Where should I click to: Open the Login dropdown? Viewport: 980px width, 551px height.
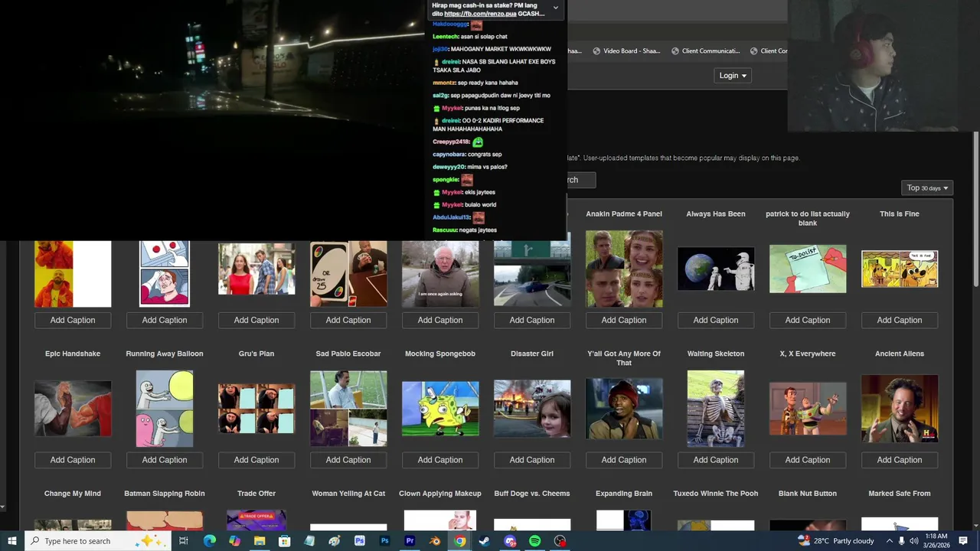[733, 75]
